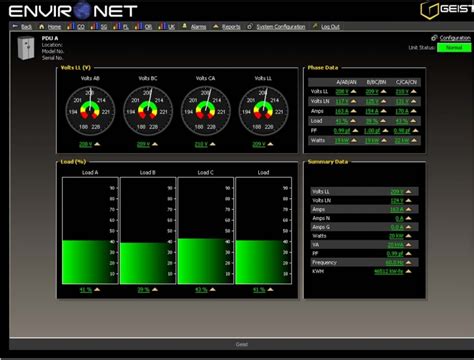
Task: Open the UK site link
Action: [171, 27]
